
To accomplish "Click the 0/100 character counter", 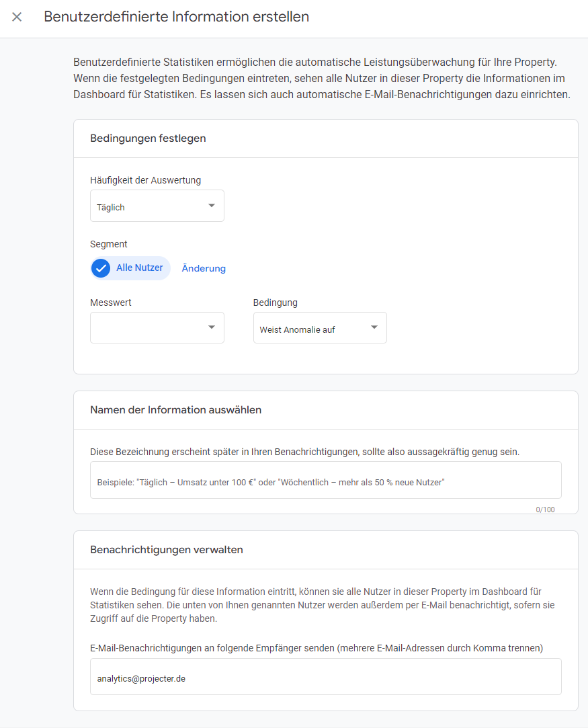I will pyautogui.click(x=545, y=510).
